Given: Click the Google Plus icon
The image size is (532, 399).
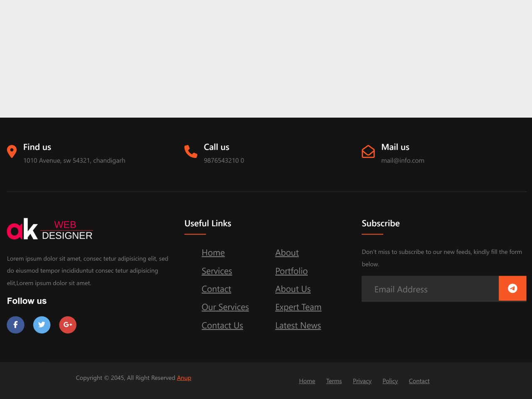Looking at the screenshot, I should [68, 325].
